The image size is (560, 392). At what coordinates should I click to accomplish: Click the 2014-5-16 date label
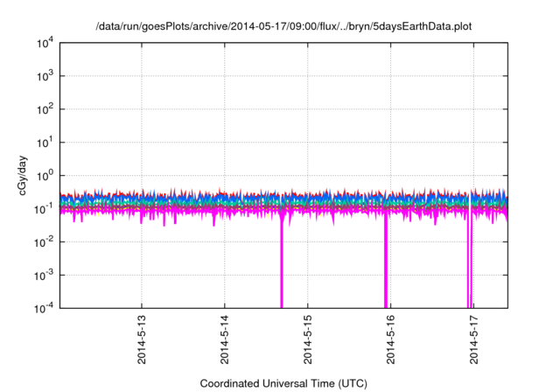[390, 339]
